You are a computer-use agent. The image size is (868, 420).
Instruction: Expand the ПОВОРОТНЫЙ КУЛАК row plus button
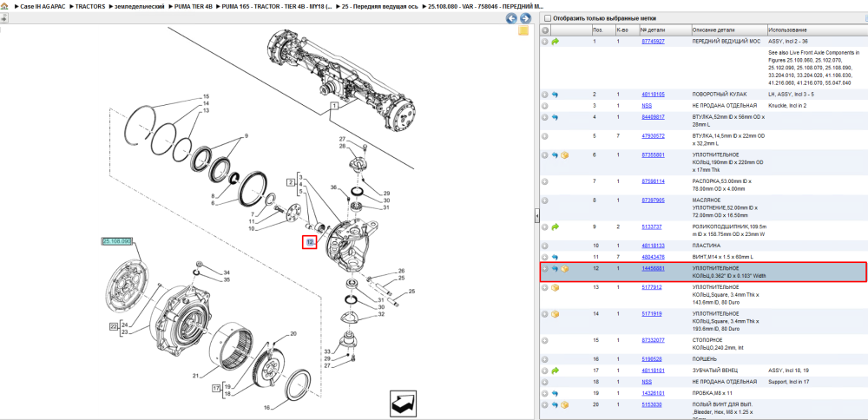click(545, 95)
